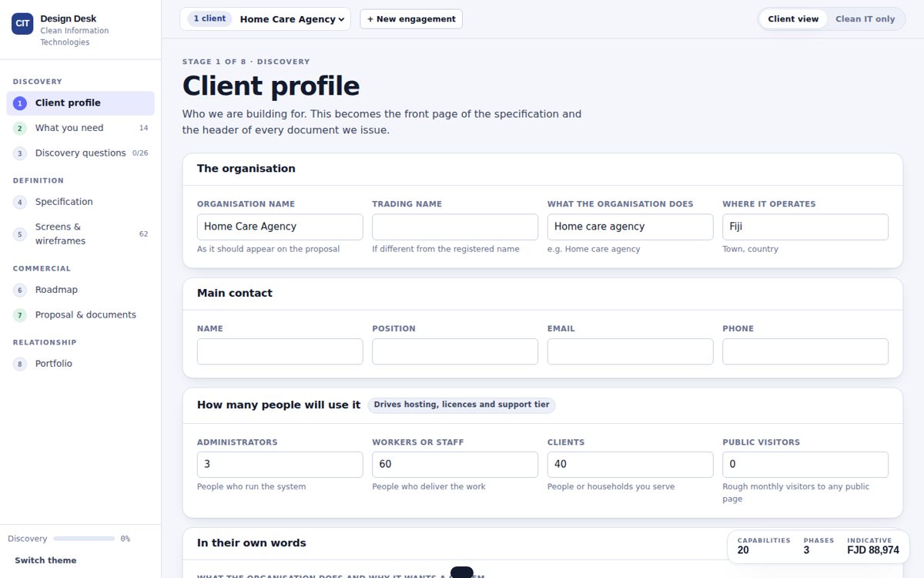Viewport: 924px width, 578px height.
Task: Click the step 8 number circle
Action: point(20,365)
